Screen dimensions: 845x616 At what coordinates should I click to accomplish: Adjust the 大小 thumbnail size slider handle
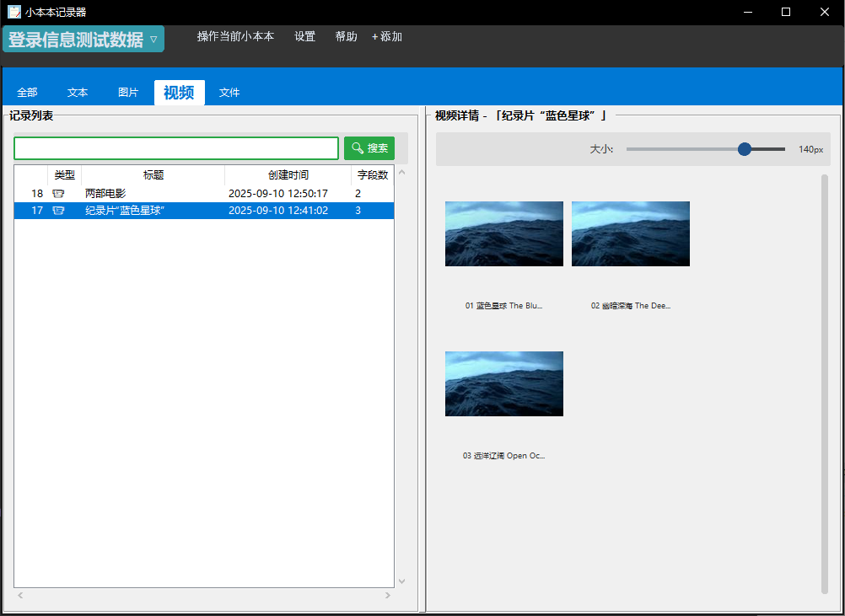pyautogui.click(x=744, y=149)
